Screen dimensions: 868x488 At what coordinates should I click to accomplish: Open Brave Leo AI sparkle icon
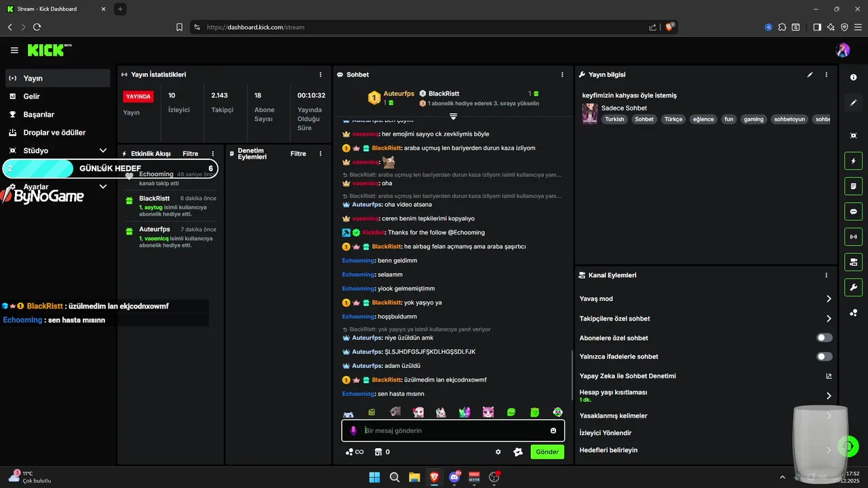[x=831, y=27]
